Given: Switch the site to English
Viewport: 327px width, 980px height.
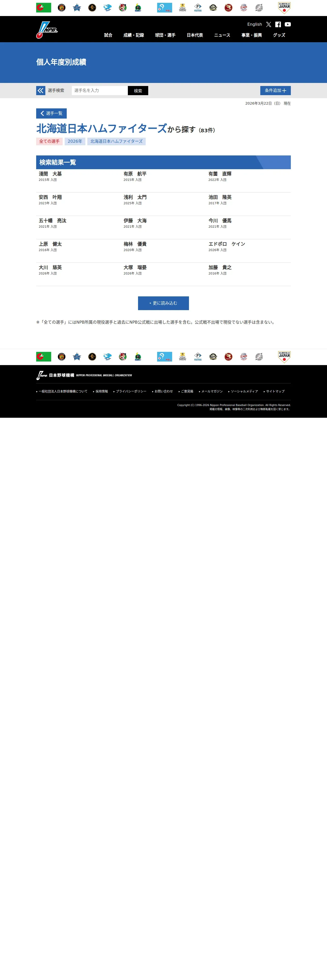Looking at the screenshot, I should tap(255, 24).
